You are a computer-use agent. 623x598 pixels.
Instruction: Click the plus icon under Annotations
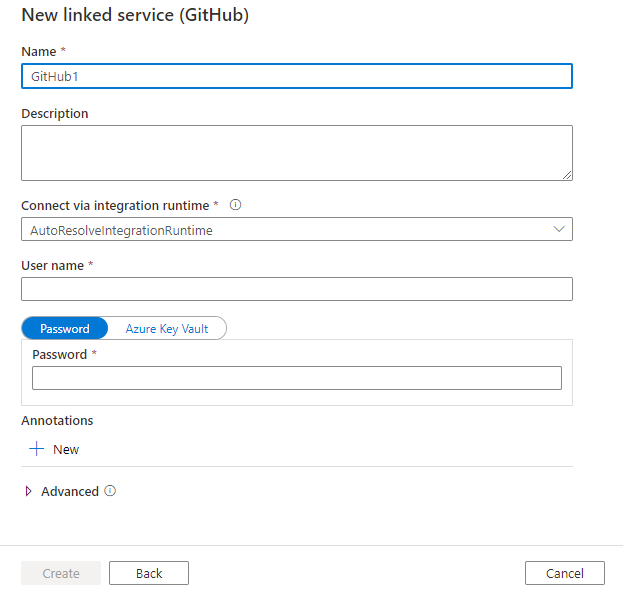click(37, 450)
